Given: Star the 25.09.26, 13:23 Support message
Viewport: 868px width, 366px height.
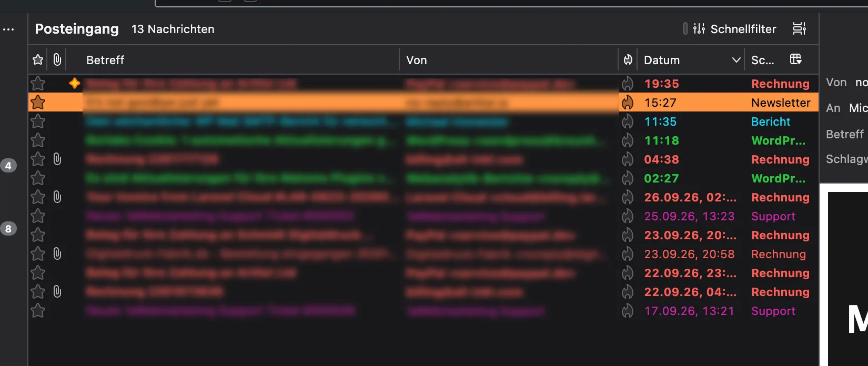Looking at the screenshot, I should [x=38, y=216].
